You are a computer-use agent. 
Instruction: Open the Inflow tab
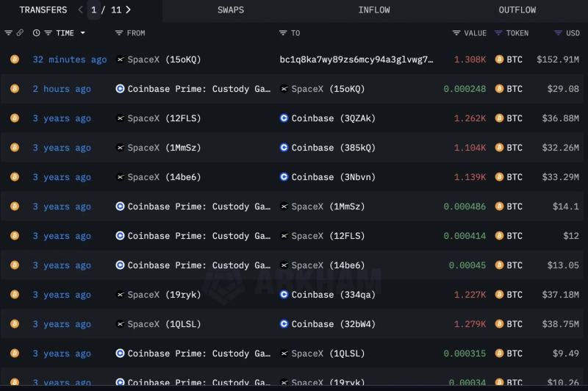pos(374,10)
